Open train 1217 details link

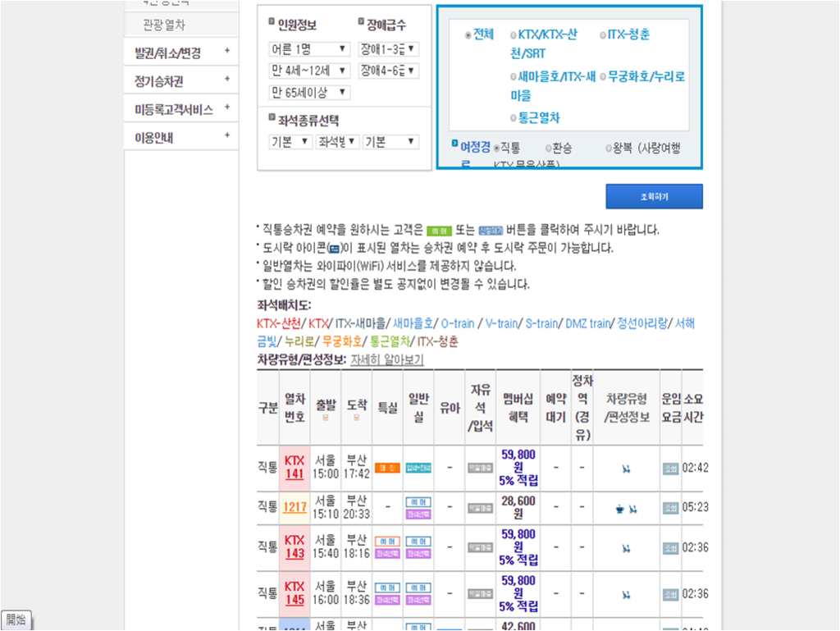coord(294,507)
